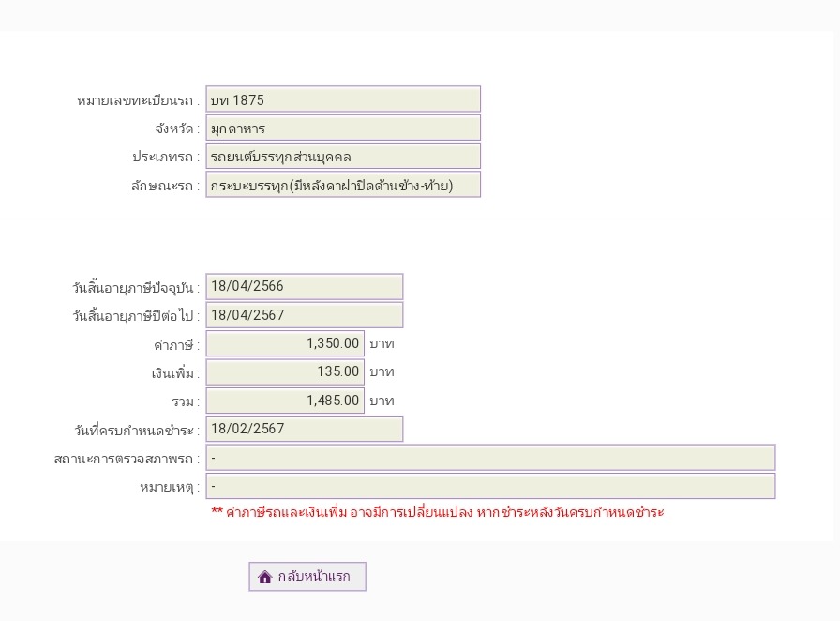The height and width of the screenshot is (621, 840).
Task: Click the รวม label
Action: 186,401
